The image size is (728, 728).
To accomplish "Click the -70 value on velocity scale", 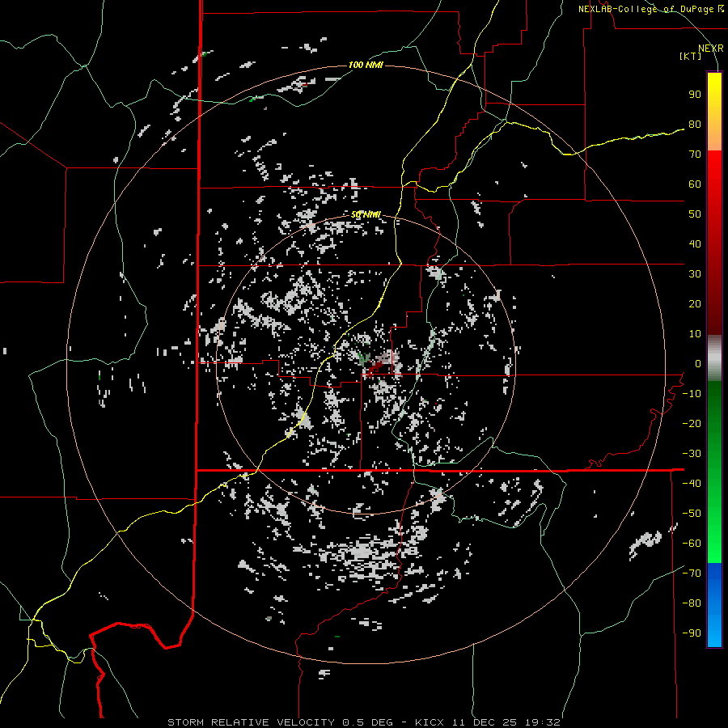I will (x=692, y=574).
